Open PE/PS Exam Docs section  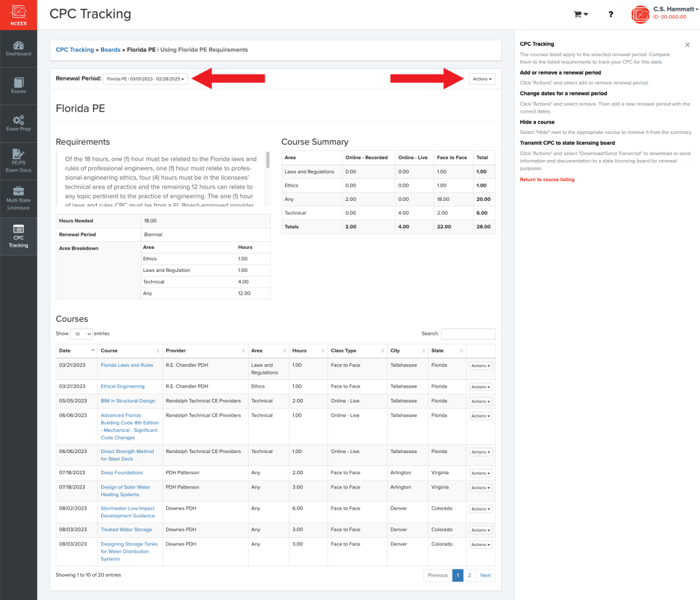pos(18,161)
